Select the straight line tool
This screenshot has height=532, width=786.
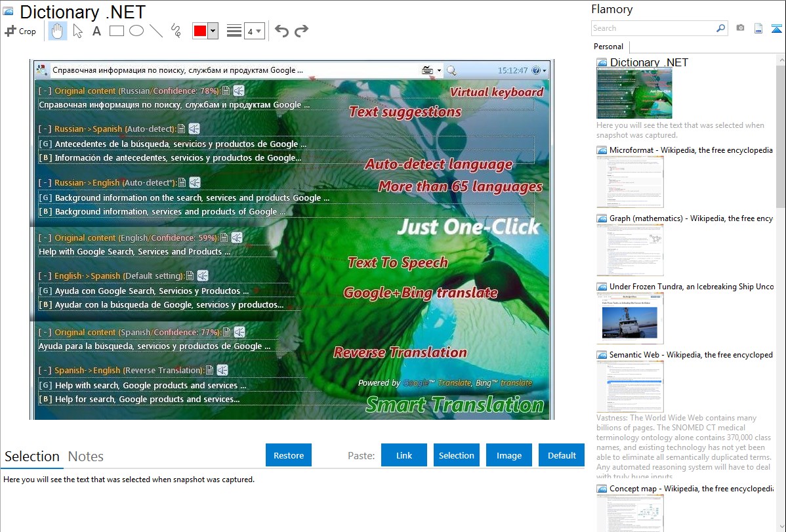click(x=156, y=31)
